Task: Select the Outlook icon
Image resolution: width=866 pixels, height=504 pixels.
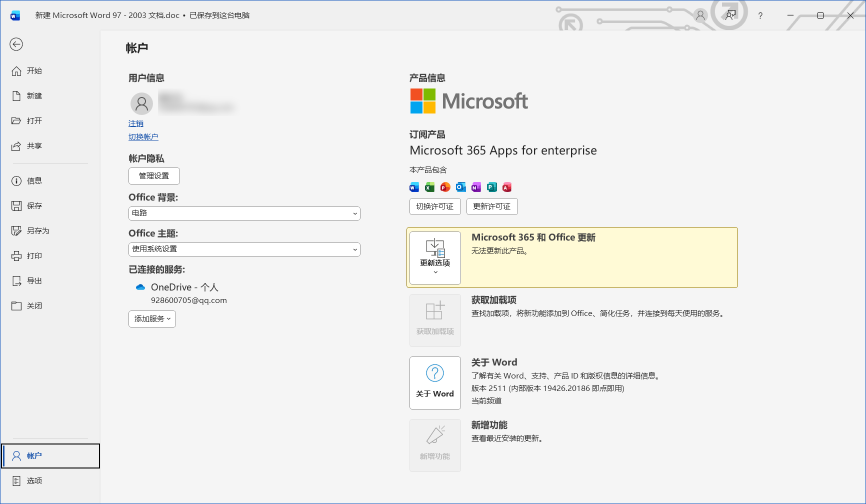Action: (x=460, y=186)
